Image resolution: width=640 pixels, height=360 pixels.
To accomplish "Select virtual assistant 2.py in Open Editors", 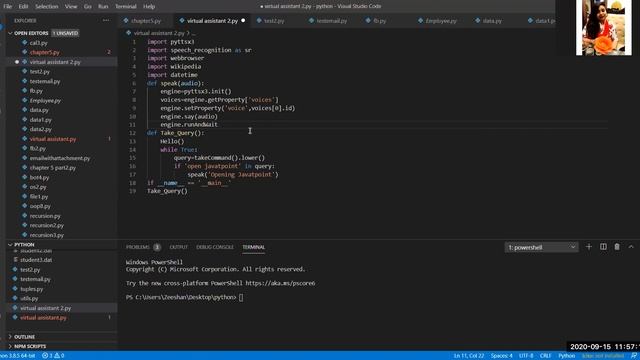I will [x=55, y=62].
